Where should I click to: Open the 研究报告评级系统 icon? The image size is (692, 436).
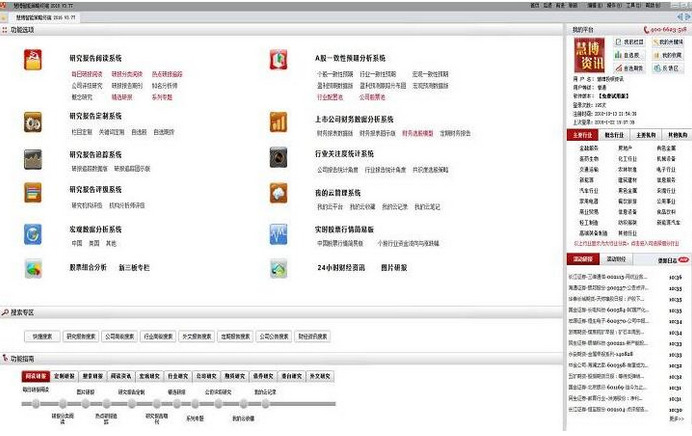tap(33, 192)
